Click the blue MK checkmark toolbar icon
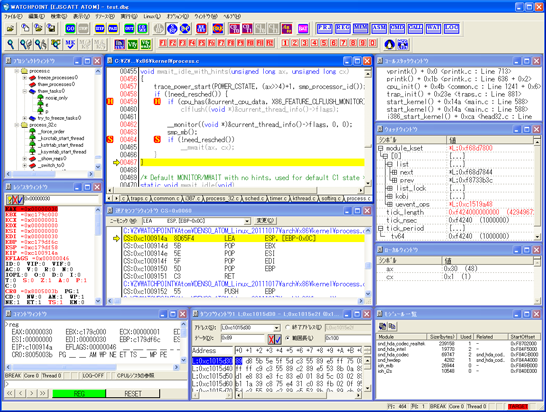The image size is (546, 412). point(70,44)
